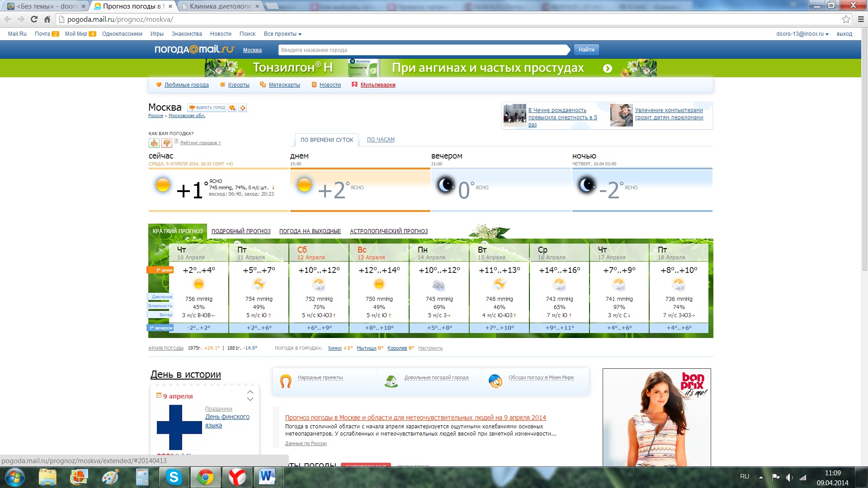
Task: Click the 'ВЫБРАТЬ ГОРОД' button
Action: [x=207, y=108]
